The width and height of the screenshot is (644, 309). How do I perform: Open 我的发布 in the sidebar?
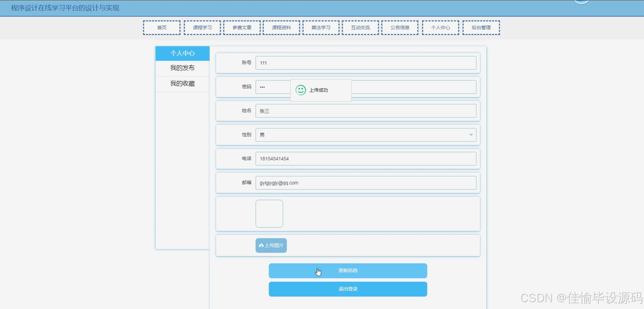click(x=182, y=68)
